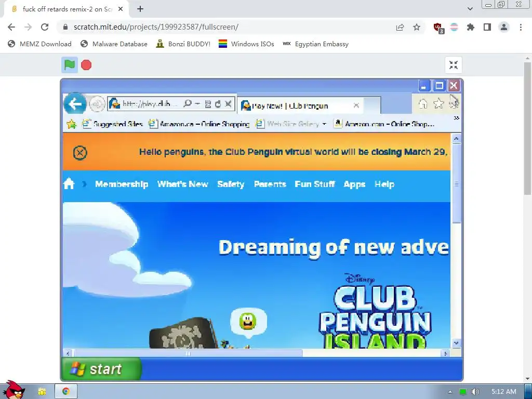The image size is (532, 399).
Task: Click the IE search magnifier icon
Action: point(187,103)
